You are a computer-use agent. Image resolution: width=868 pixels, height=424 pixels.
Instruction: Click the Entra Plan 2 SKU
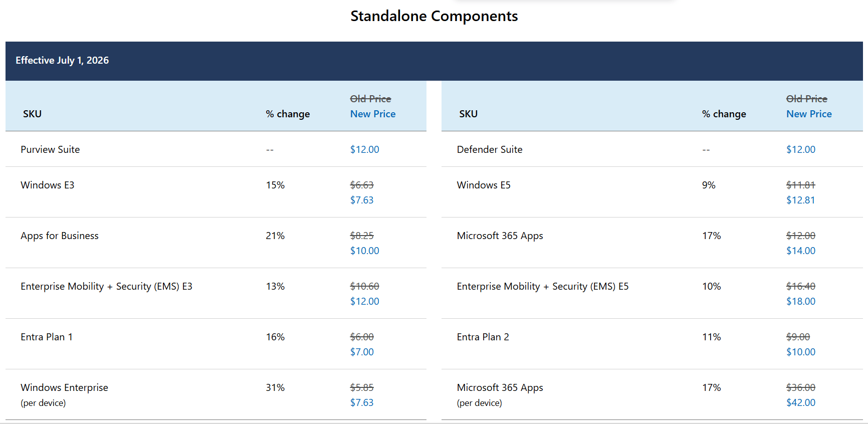coord(483,337)
